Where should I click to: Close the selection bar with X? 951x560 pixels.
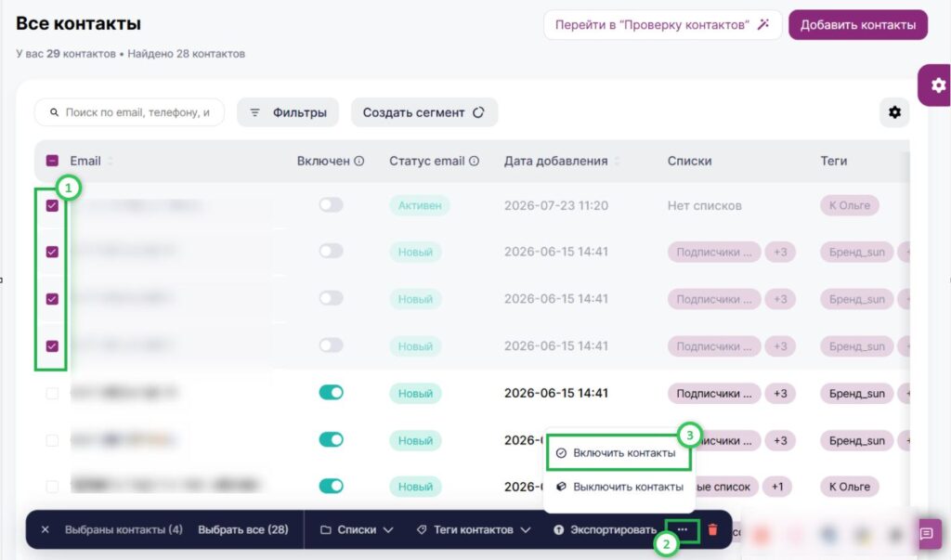tap(45, 529)
